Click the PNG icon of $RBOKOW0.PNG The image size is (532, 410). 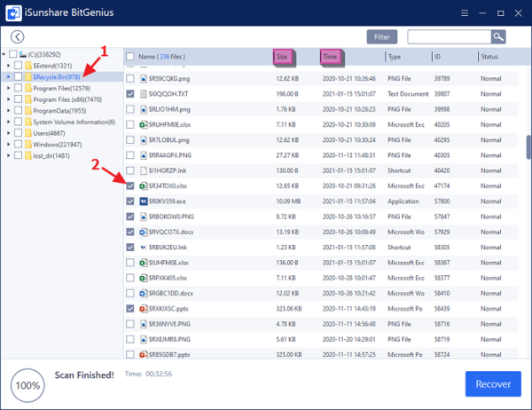(x=144, y=217)
